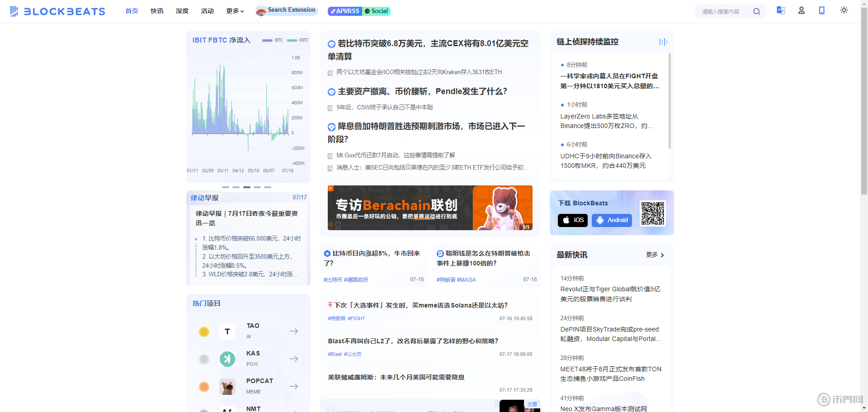Click a carousel pagination dot below the chart
This screenshot has height=412, width=868.
point(246,187)
